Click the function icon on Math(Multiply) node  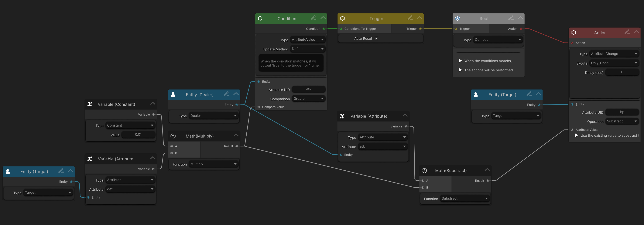(173, 136)
